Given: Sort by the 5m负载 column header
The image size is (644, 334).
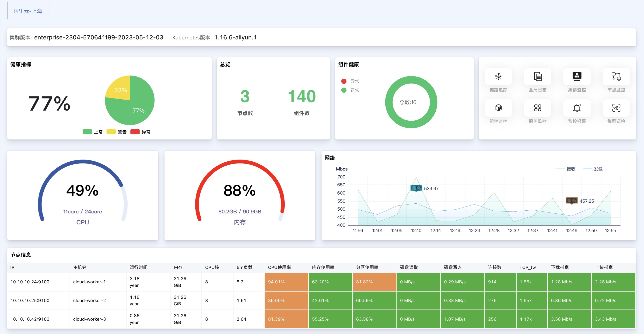Looking at the screenshot, I should coord(244,267).
